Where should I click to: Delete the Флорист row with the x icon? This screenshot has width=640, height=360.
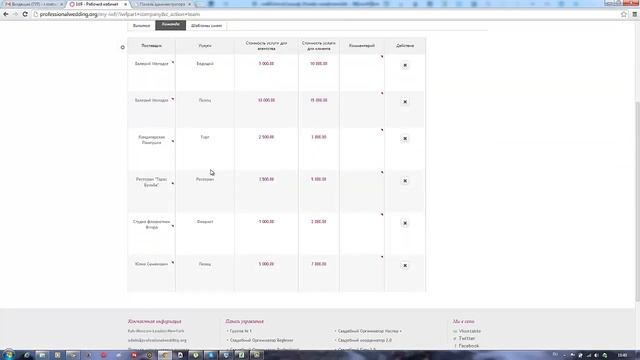[405, 223]
